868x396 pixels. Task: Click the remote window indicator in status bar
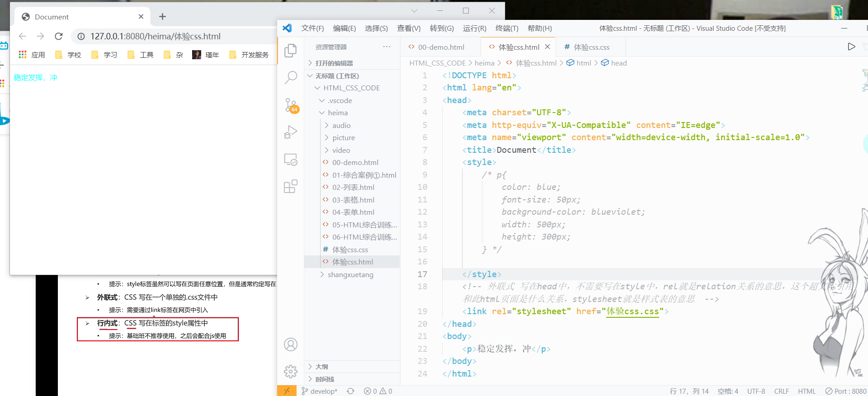pos(287,391)
